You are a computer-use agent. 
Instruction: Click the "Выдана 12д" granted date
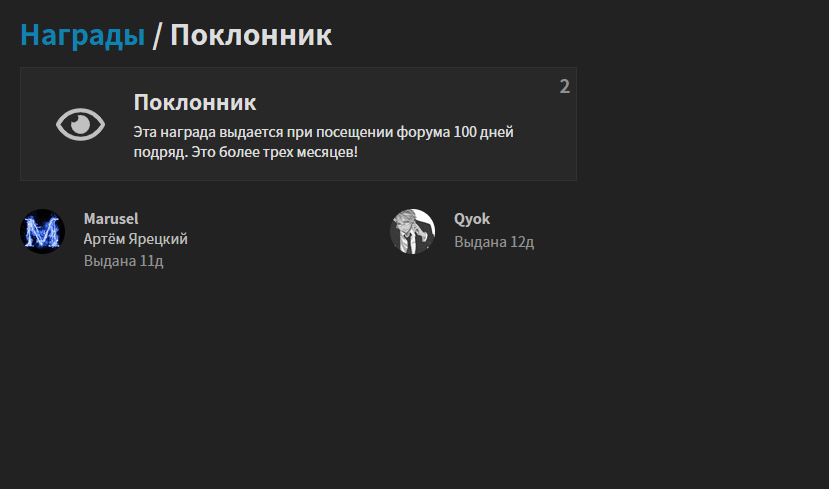coord(494,242)
